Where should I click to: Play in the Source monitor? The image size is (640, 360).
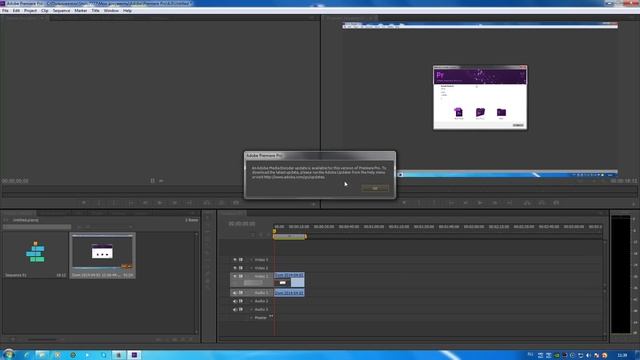160,203
